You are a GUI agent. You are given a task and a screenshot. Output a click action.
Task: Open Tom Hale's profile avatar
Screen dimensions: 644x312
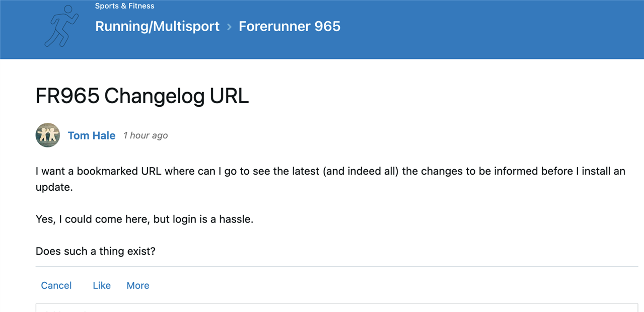click(48, 135)
